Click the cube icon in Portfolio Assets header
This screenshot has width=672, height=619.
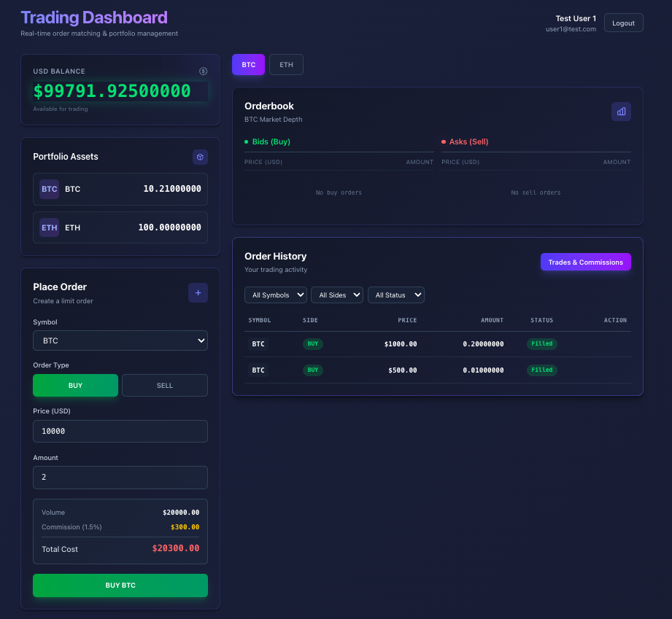pyautogui.click(x=200, y=157)
